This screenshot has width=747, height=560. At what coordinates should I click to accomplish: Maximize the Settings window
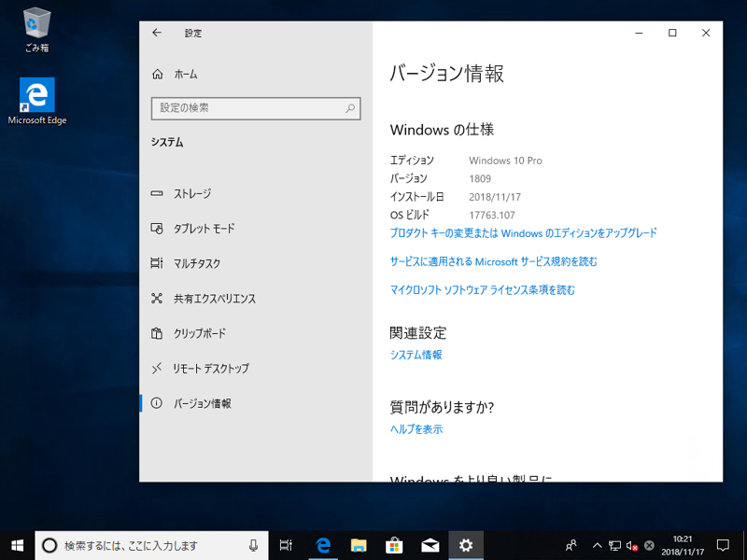(x=672, y=33)
